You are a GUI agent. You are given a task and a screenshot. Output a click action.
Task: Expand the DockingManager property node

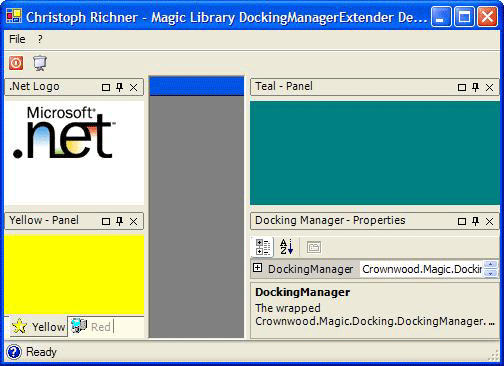[x=257, y=268]
